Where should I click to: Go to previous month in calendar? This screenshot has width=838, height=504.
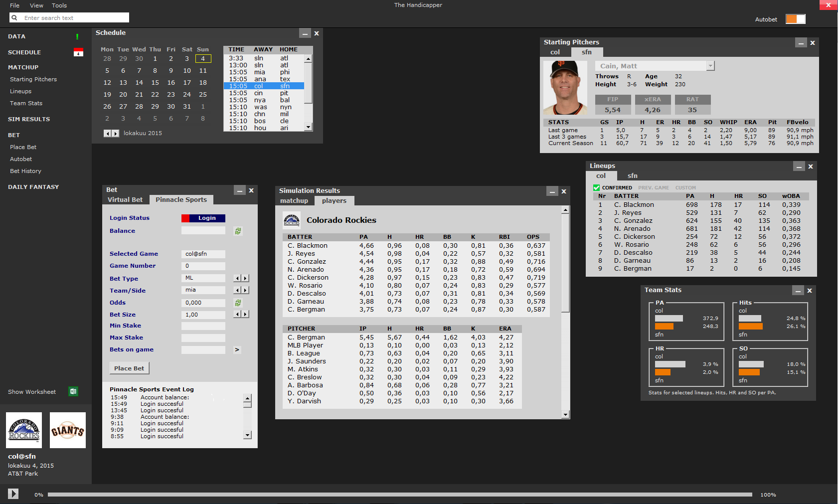tap(107, 133)
